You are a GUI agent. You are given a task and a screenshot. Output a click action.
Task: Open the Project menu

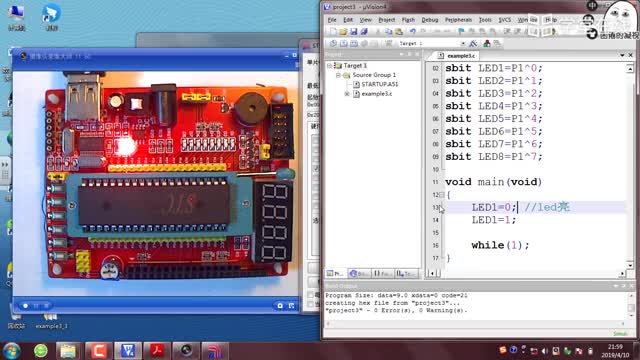pos(387,20)
